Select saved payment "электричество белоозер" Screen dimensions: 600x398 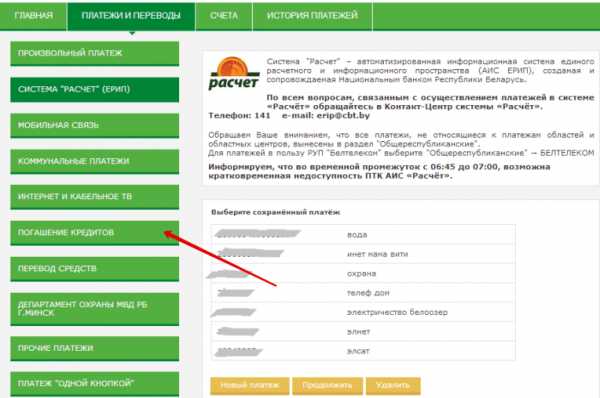tap(363, 312)
